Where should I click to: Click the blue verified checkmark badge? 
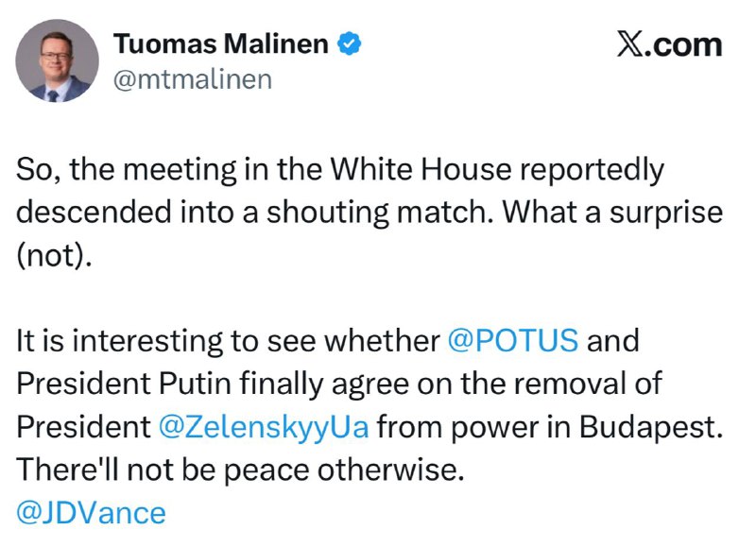tap(349, 43)
